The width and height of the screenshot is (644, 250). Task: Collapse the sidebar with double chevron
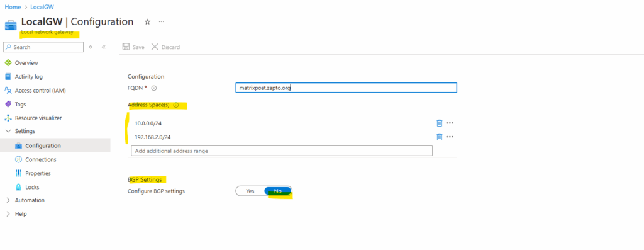(x=104, y=47)
